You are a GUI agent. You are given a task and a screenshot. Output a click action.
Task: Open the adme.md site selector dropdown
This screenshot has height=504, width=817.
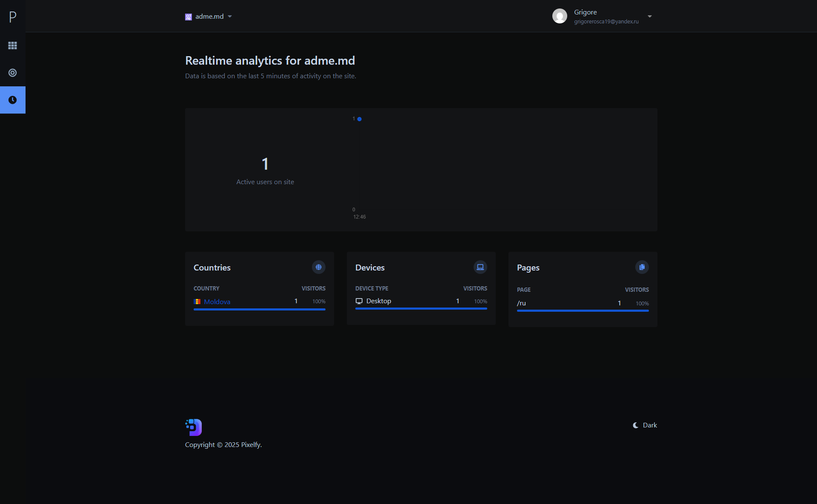(x=209, y=17)
